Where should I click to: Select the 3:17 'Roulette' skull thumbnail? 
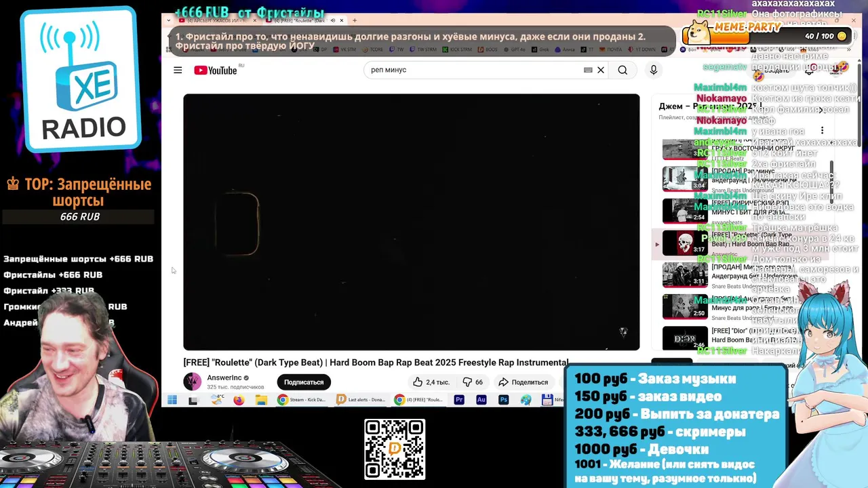point(685,243)
